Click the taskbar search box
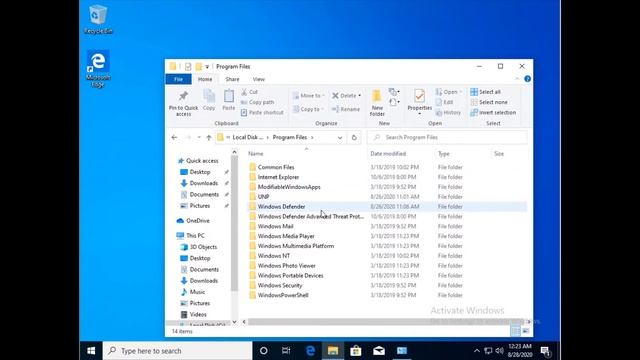 (x=178, y=351)
